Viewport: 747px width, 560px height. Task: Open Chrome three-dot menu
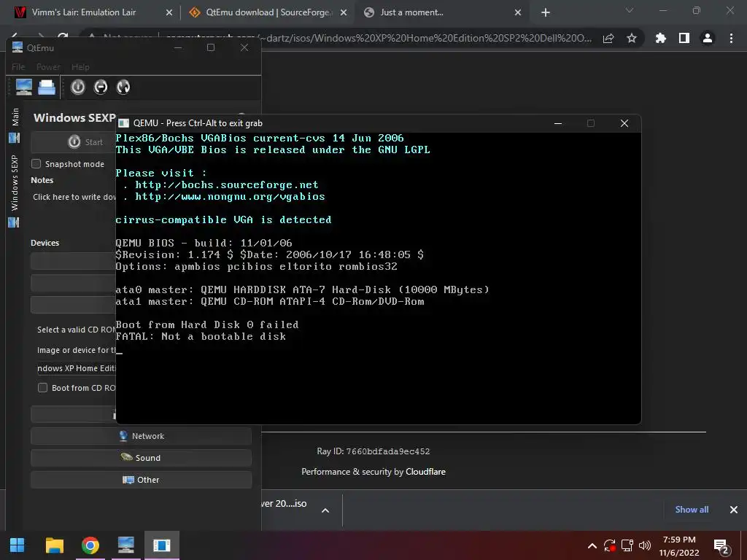pyautogui.click(x=731, y=38)
